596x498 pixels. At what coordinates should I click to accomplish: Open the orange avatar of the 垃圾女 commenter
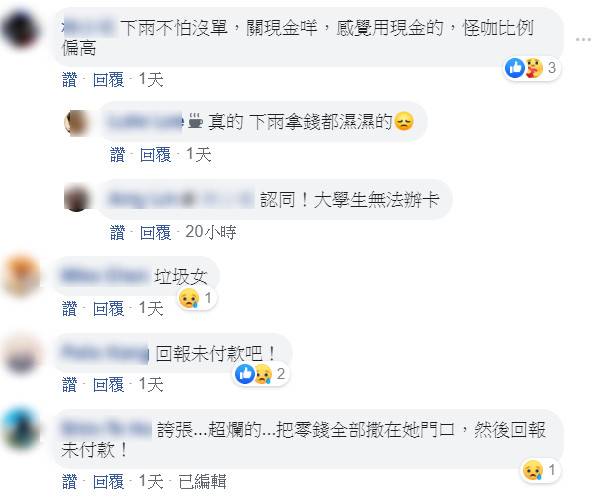pyautogui.click(x=21, y=276)
